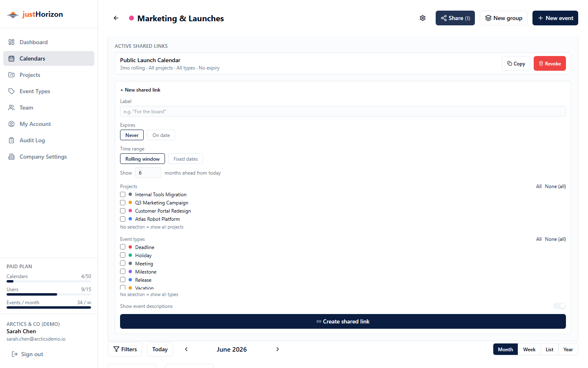
Task: Select Fixed dates time range
Action: coord(185,159)
